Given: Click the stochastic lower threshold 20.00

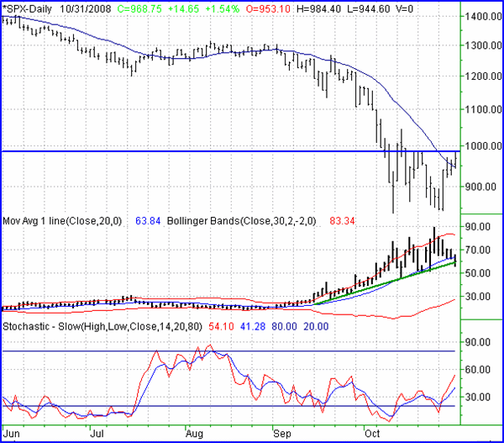Looking at the screenshot, I should [316, 326].
